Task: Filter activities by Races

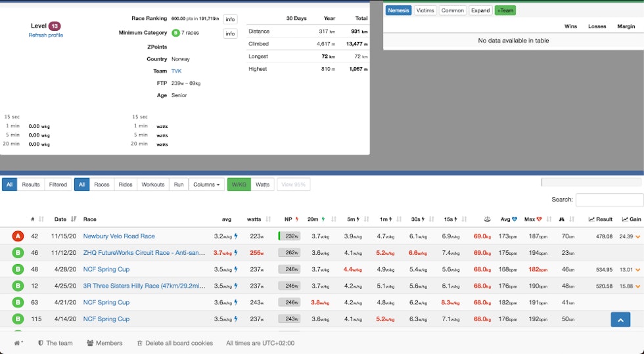Action: pos(101,185)
